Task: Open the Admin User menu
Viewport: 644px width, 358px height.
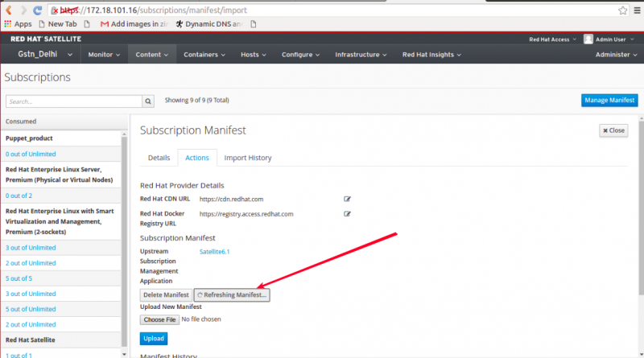Action: tap(614, 39)
